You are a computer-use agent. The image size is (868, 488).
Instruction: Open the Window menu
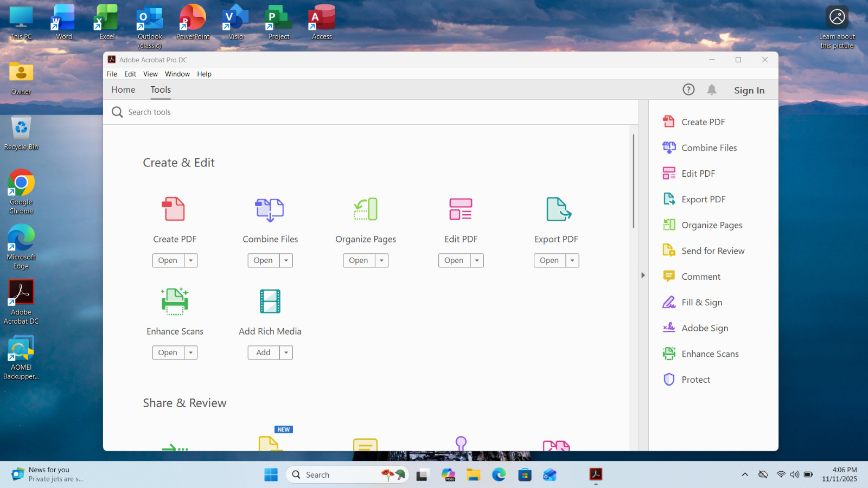click(x=177, y=74)
